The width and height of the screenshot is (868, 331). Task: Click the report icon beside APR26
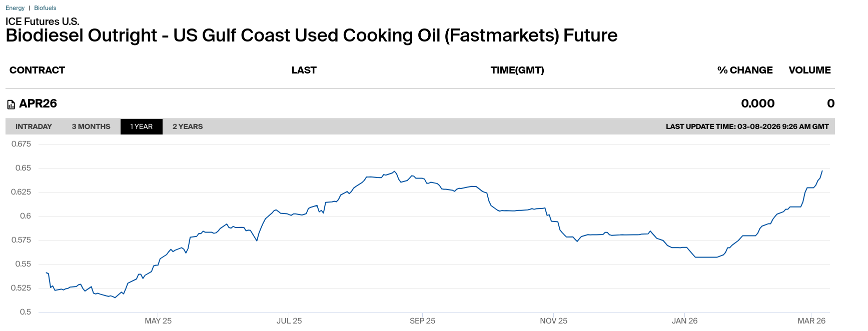coord(11,104)
